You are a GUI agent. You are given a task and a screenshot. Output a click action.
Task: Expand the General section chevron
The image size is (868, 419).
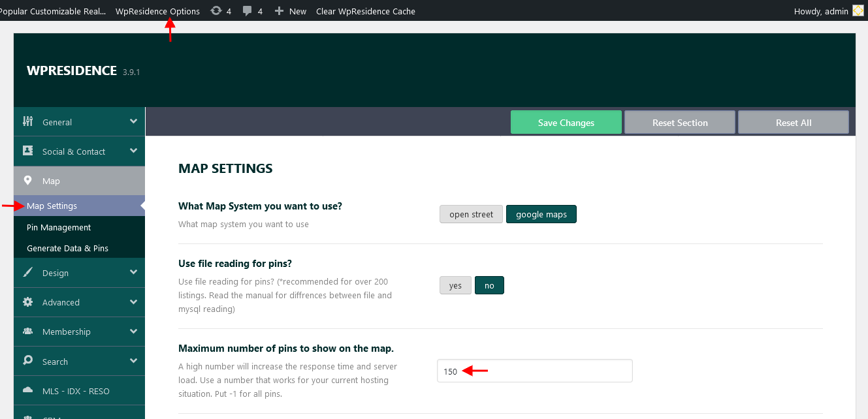click(133, 121)
